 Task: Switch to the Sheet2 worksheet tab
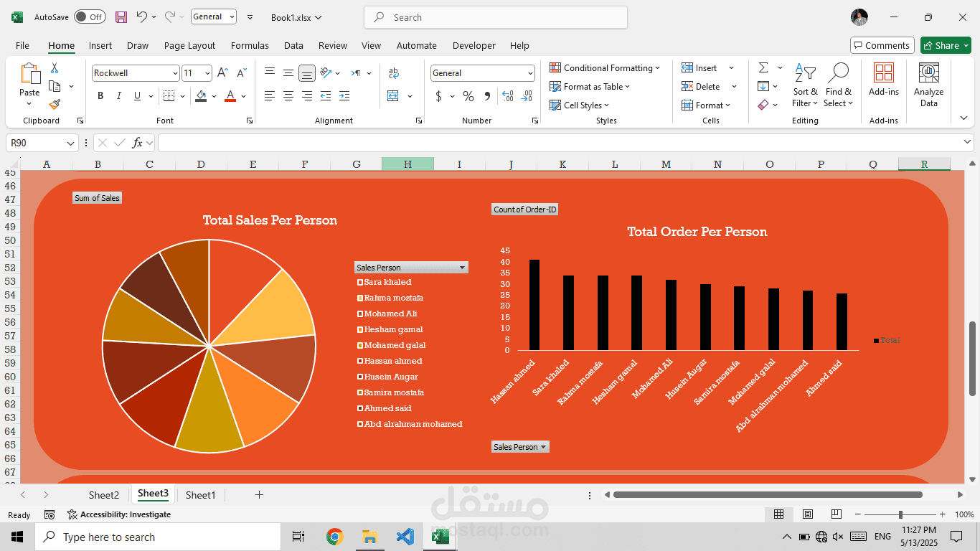(104, 495)
